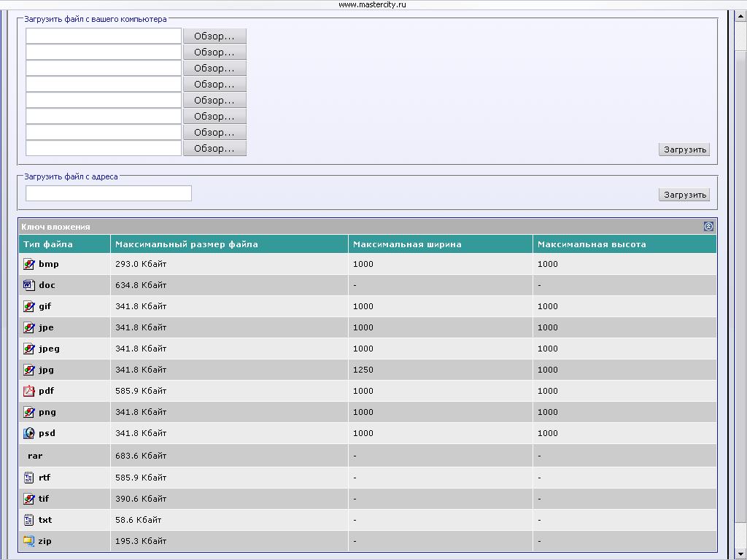The image size is (747, 560).
Task: Click the 58.6 Кбайт size value
Action: point(138,520)
